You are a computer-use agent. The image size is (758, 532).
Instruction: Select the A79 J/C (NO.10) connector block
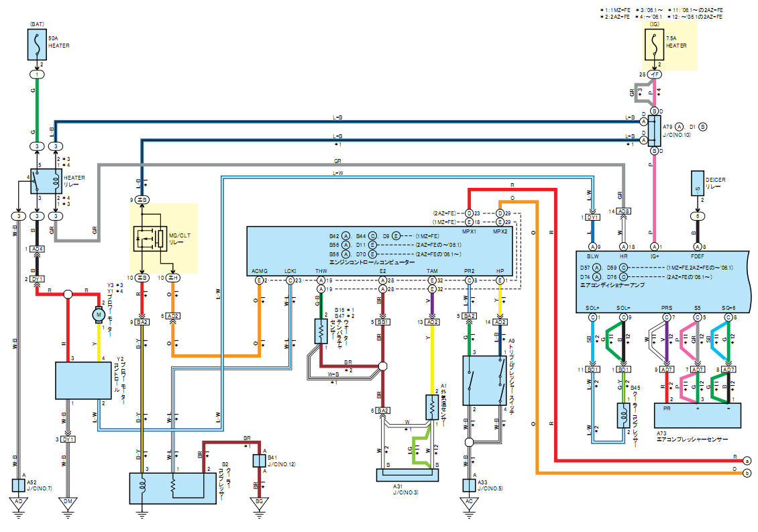point(654,131)
